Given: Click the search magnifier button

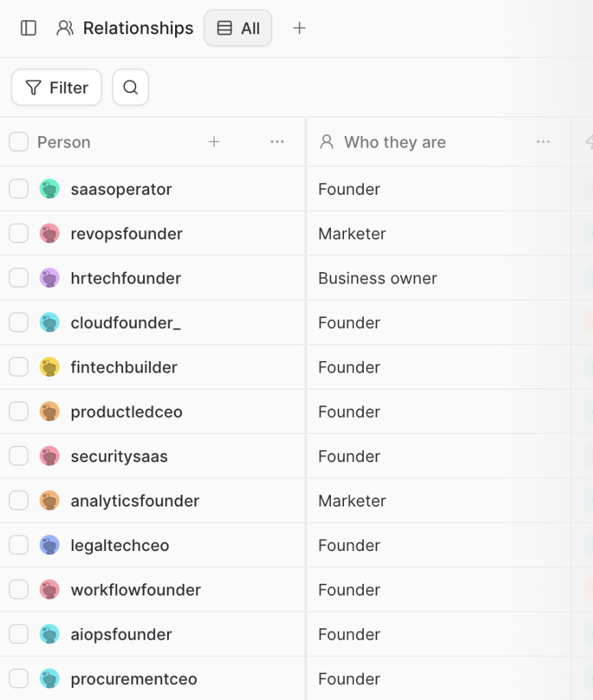Looking at the screenshot, I should (x=131, y=87).
